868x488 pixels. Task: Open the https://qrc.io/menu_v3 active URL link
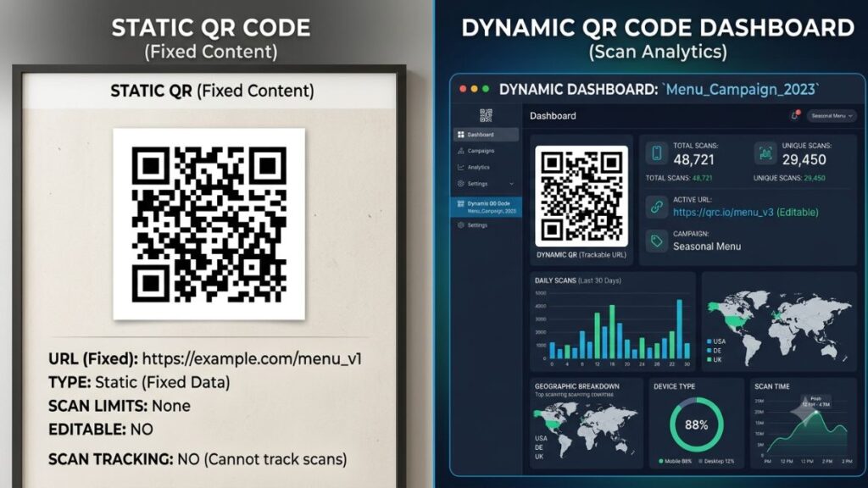tap(724, 213)
